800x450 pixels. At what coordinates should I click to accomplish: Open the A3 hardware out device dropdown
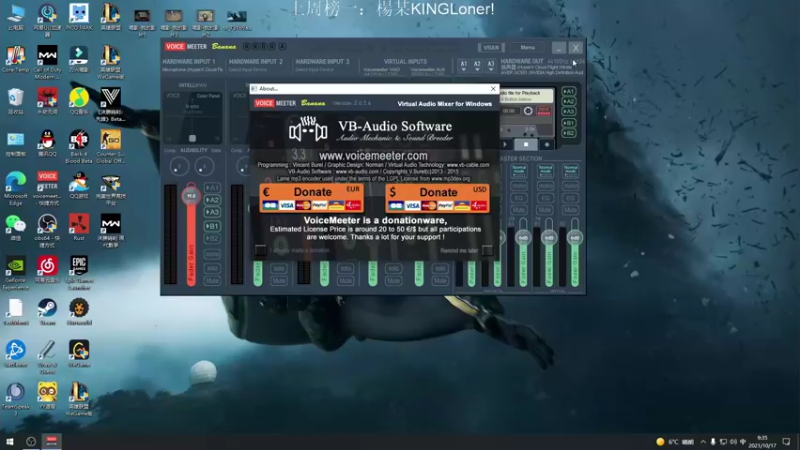pyautogui.click(x=491, y=65)
